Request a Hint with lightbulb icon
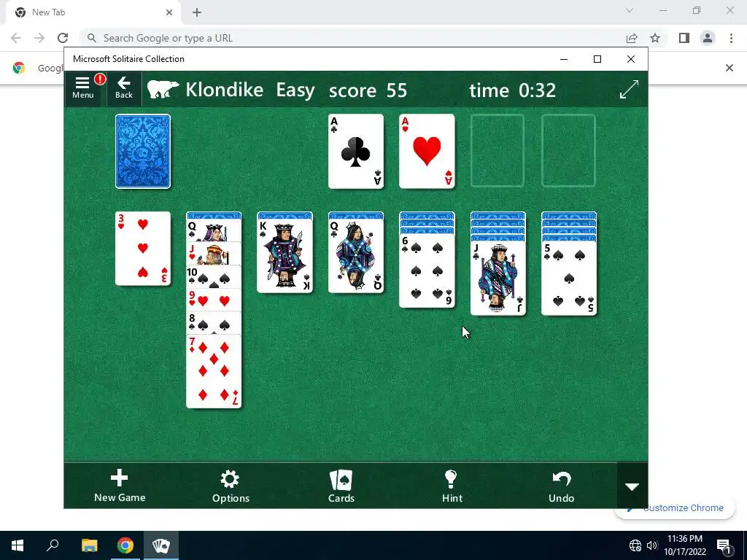Image resolution: width=747 pixels, height=560 pixels. pos(452,486)
